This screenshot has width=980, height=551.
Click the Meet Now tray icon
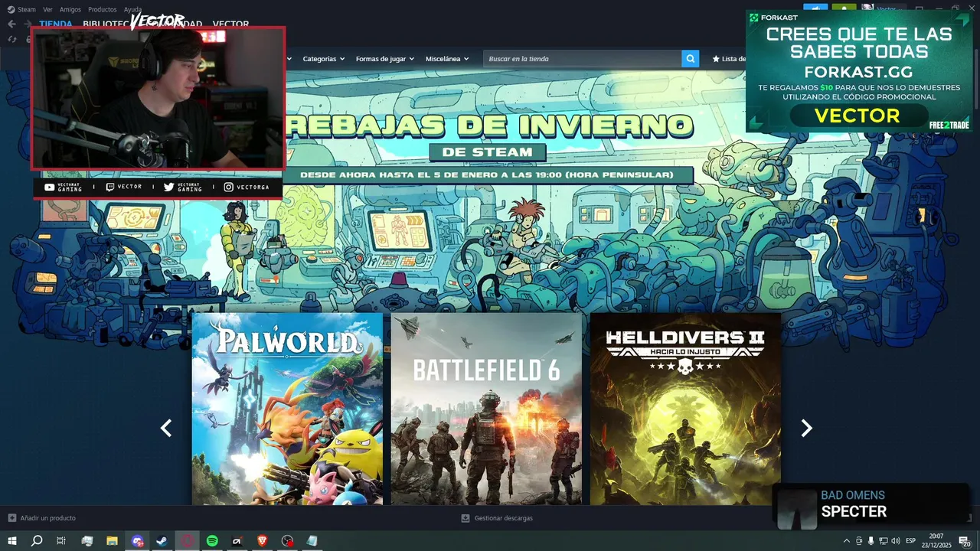859,541
